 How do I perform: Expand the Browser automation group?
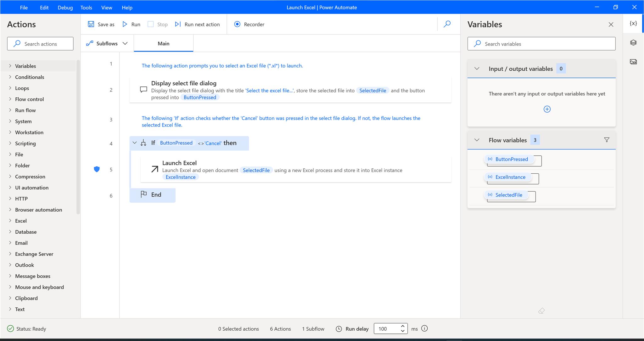(x=10, y=209)
